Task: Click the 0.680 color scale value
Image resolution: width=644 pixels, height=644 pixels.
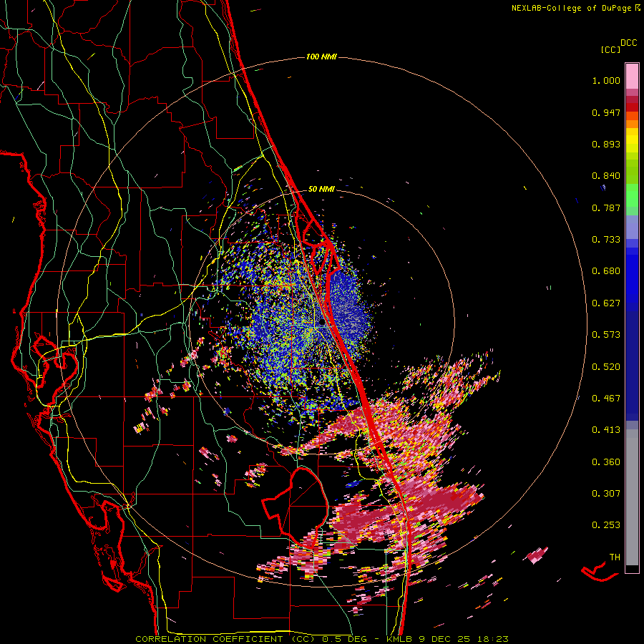Action: (x=606, y=271)
